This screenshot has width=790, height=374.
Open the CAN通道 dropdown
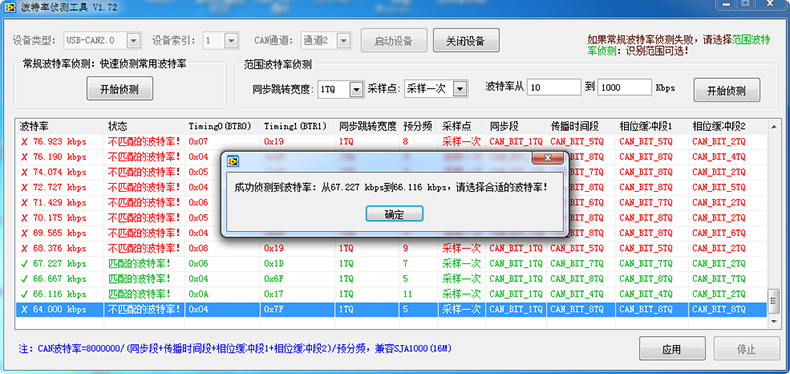[x=344, y=40]
